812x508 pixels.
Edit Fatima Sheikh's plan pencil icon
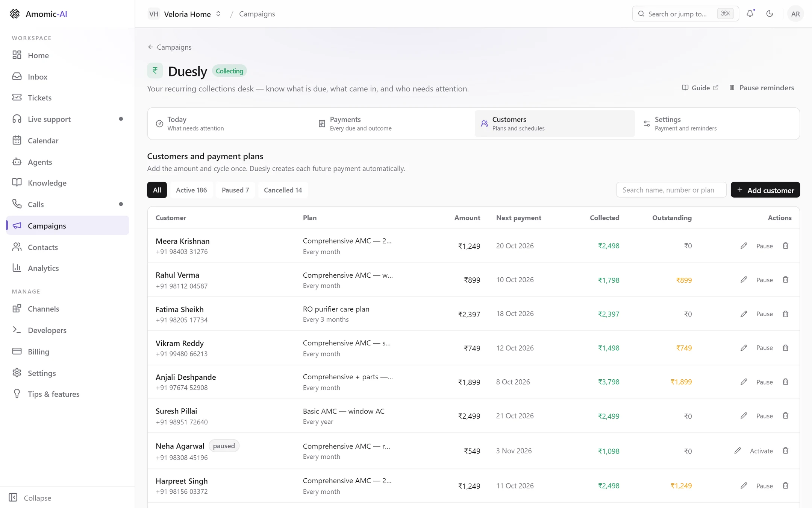point(744,314)
